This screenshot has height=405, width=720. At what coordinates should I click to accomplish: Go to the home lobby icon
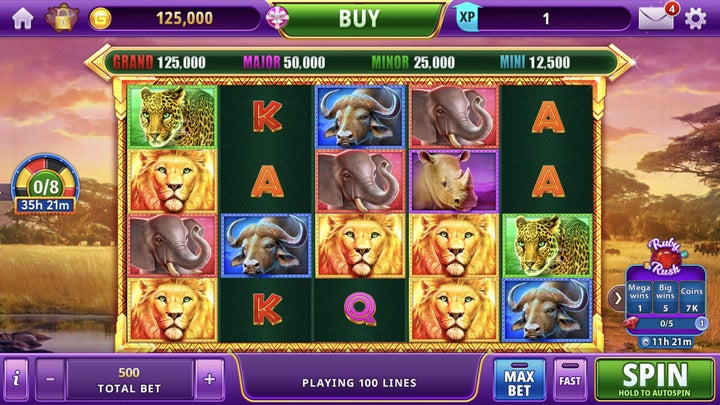[x=22, y=18]
